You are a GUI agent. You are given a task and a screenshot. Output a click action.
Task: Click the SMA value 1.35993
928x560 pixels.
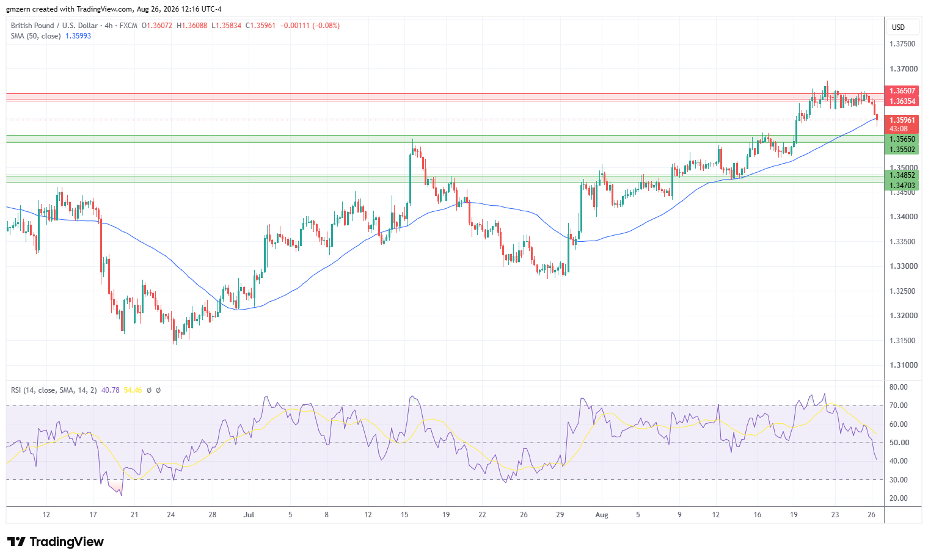[x=78, y=36]
